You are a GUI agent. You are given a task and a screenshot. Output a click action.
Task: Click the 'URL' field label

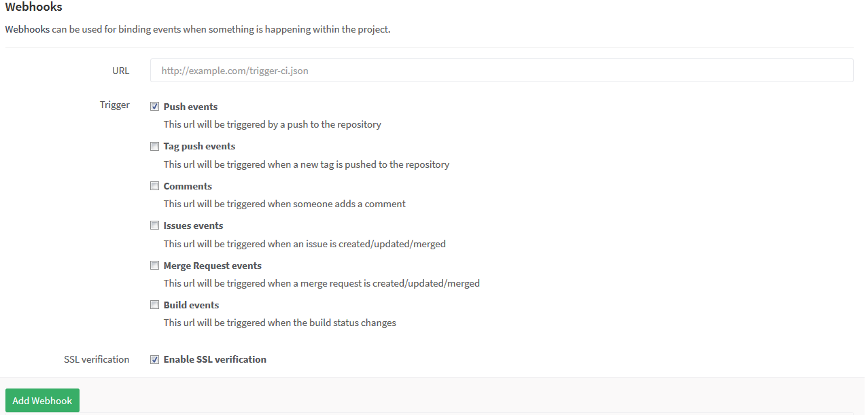click(x=120, y=71)
